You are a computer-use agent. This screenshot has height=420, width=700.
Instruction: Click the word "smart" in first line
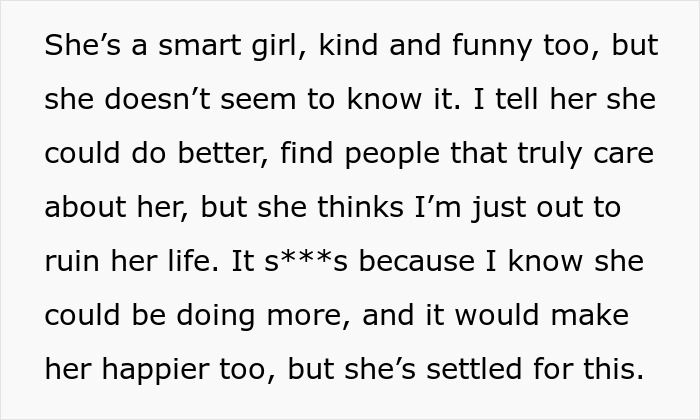pos(200,46)
